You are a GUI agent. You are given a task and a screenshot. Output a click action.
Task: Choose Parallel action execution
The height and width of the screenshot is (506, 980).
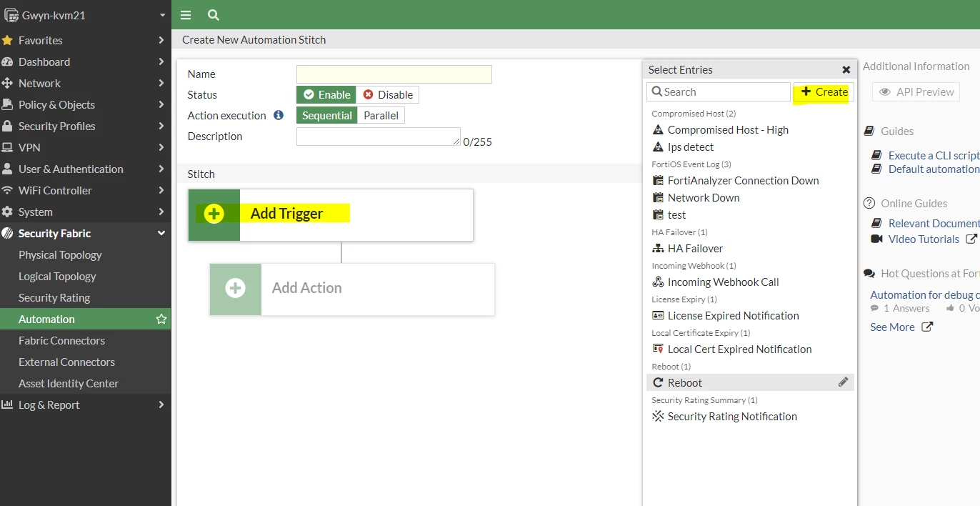[x=381, y=116]
